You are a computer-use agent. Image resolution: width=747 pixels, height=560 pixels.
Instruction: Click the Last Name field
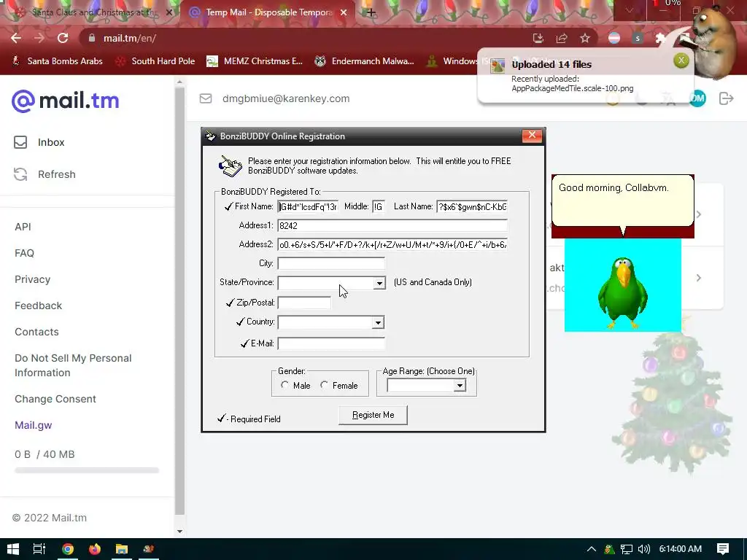click(472, 206)
